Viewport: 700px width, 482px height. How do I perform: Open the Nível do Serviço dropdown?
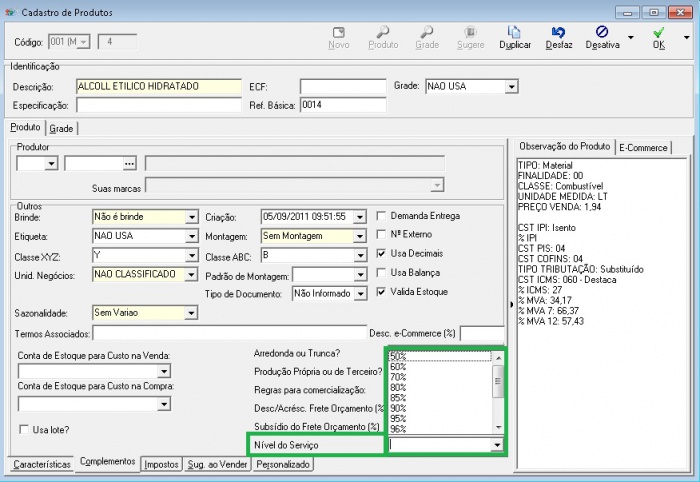pos(496,445)
